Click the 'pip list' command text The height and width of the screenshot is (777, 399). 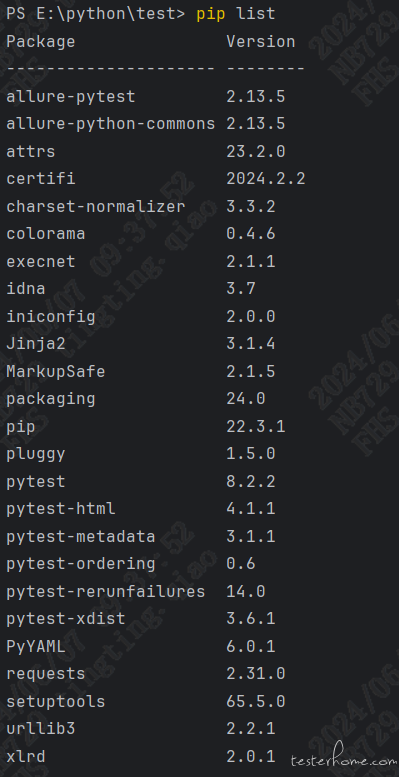click(x=236, y=14)
